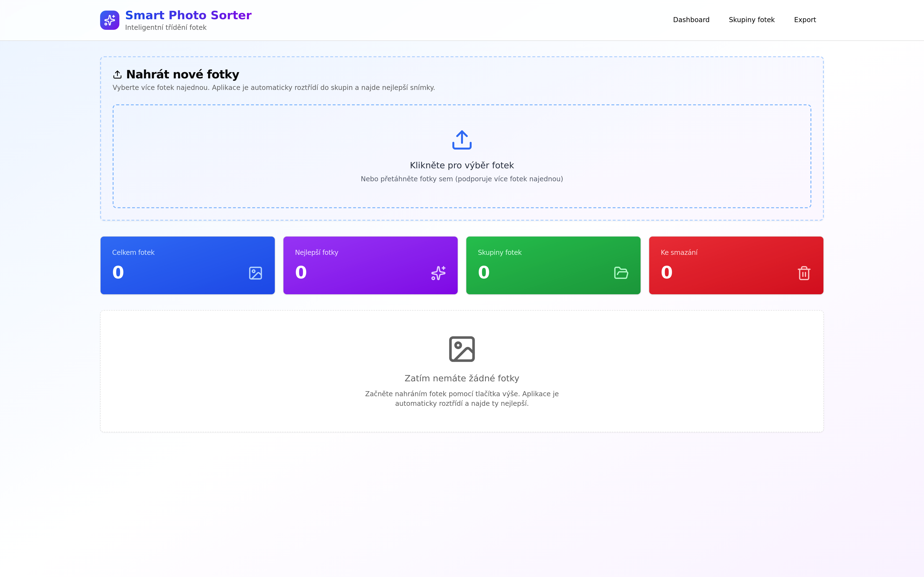
Task: Click the small upload icon beside Nahrát nové fotky
Action: click(x=117, y=75)
